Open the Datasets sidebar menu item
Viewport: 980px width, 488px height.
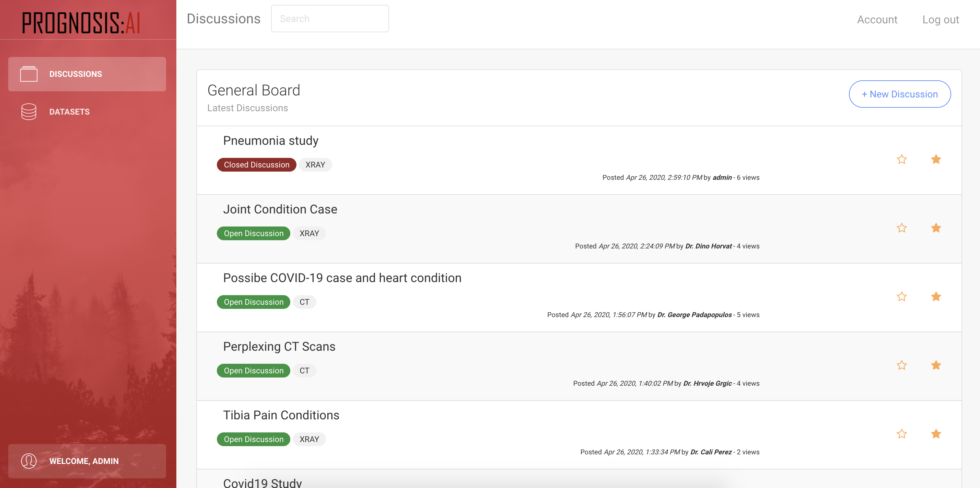click(69, 112)
